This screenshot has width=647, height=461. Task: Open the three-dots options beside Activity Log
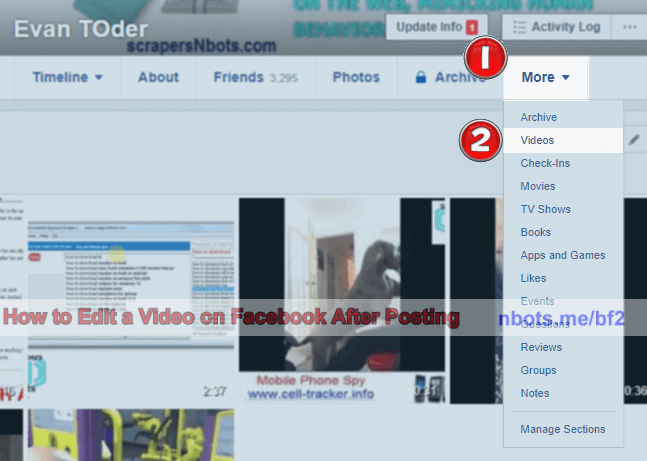tap(630, 27)
